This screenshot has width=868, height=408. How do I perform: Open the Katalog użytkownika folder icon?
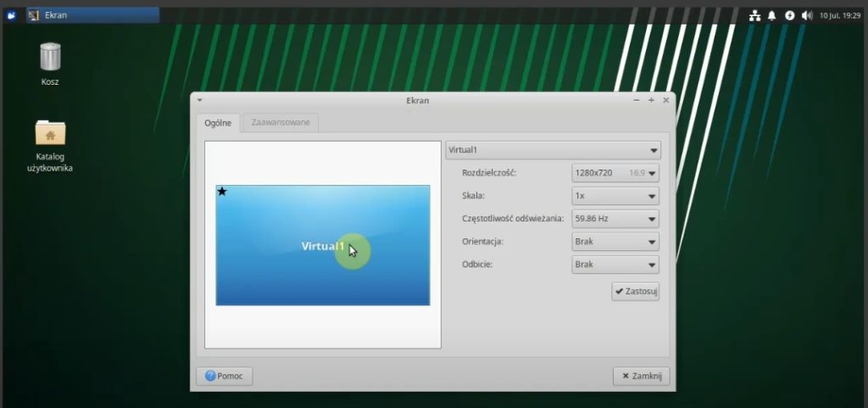coord(50,132)
